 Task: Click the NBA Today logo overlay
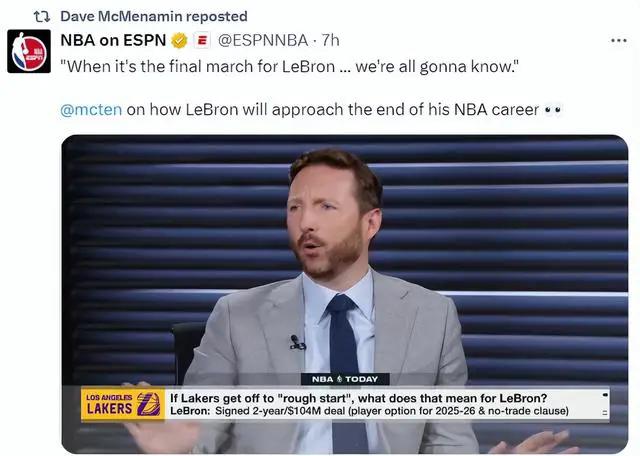345,379
